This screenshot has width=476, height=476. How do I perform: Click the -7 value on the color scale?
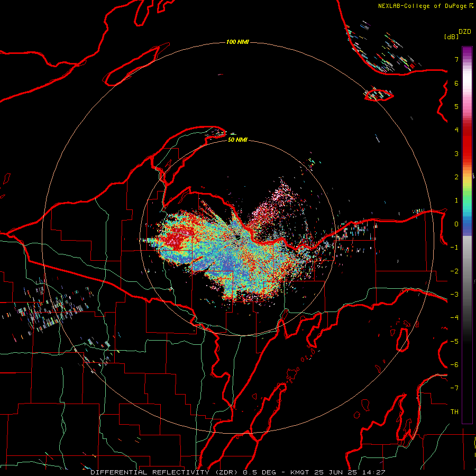coord(454,388)
